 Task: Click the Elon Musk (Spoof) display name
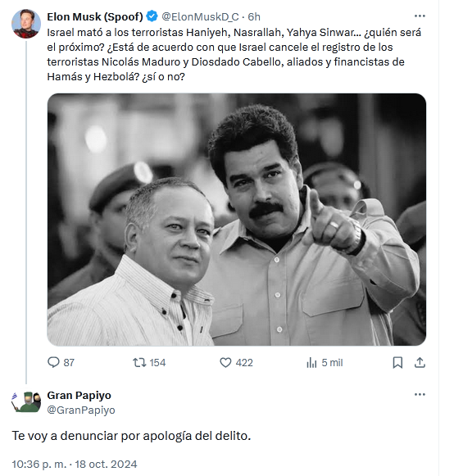pyautogui.click(x=95, y=16)
